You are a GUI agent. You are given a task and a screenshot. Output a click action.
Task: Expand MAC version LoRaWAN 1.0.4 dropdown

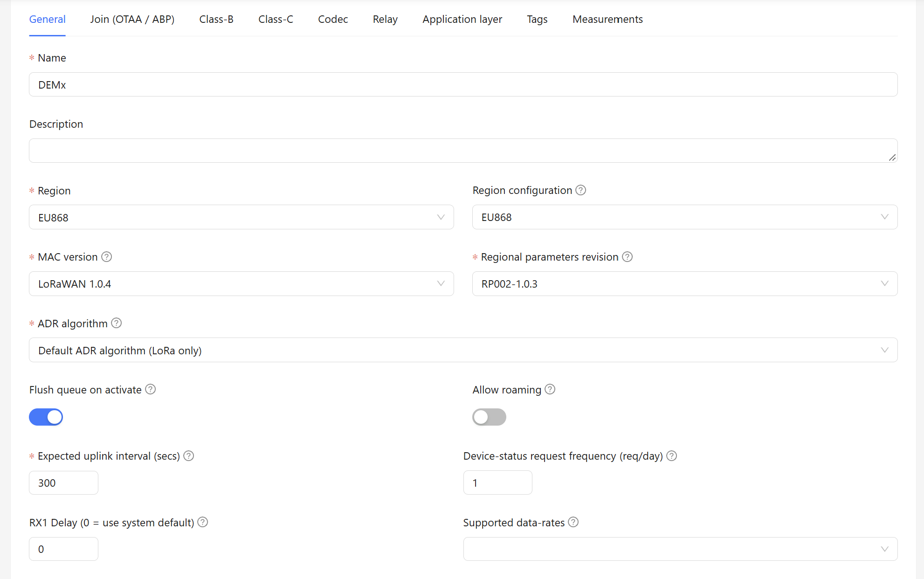pyautogui.click(x=241, y=284)
